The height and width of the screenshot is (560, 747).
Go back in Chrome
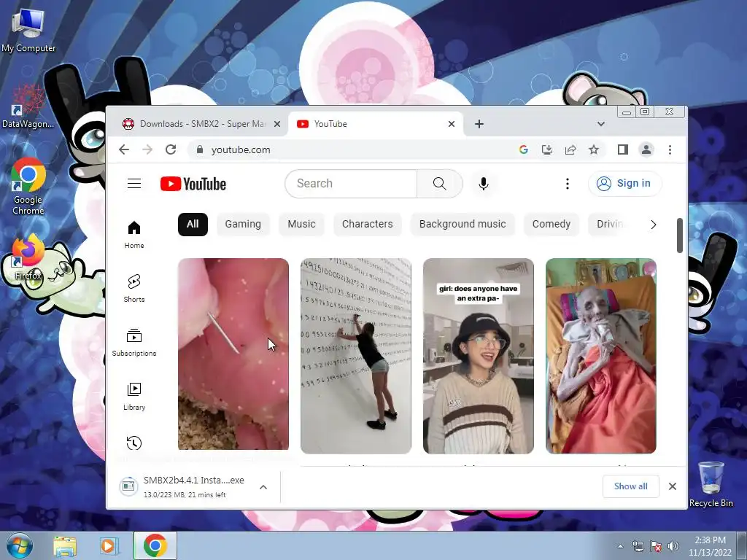pos(124,149)
